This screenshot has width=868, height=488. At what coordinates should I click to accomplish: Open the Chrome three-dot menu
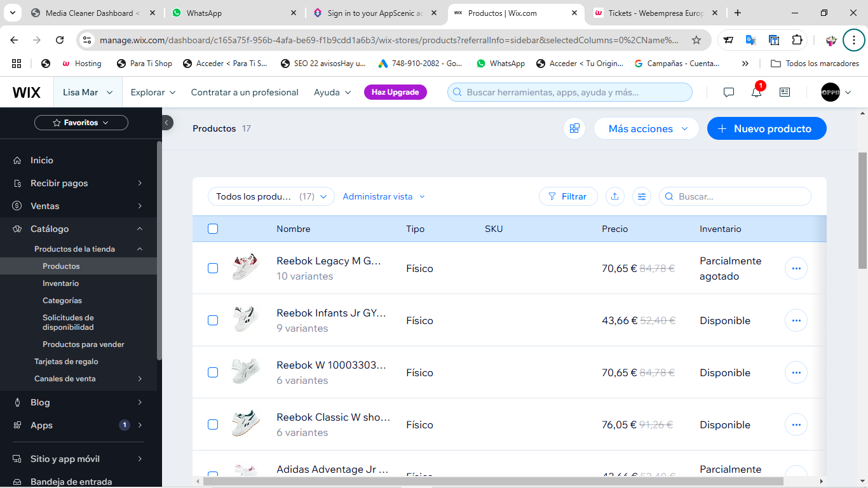tap(854, 40)
